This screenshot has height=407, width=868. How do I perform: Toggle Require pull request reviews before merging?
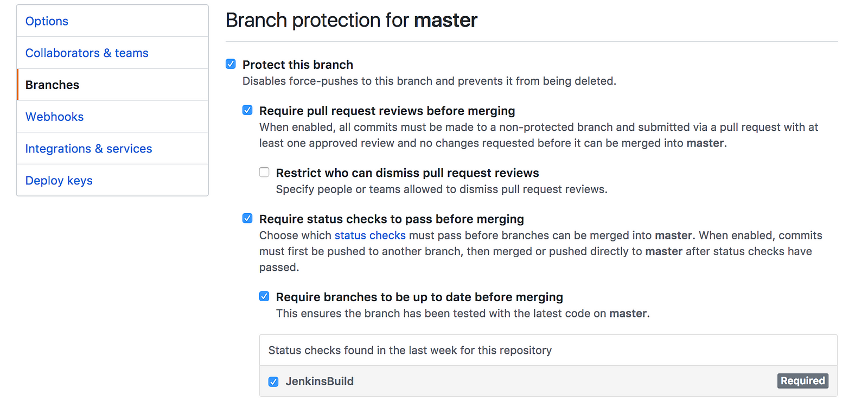click(x=247, y=110)
